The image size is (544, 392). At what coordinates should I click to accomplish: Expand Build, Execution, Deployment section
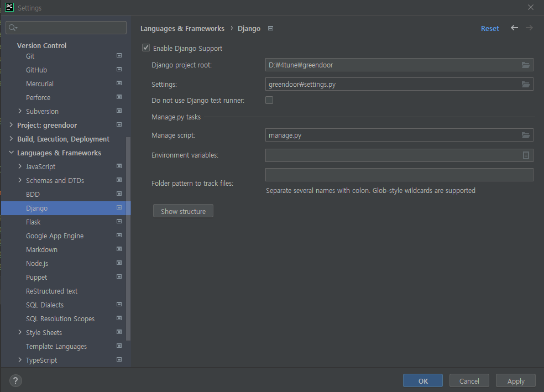[x=11, y=139]
